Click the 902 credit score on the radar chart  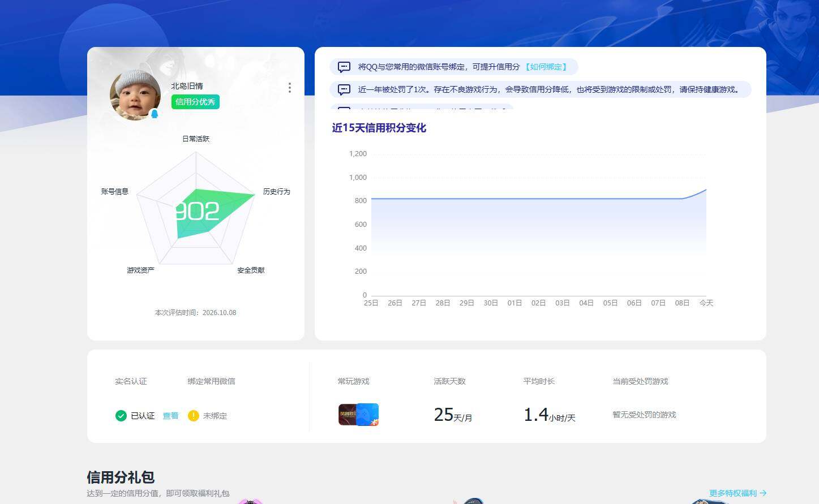196,212
